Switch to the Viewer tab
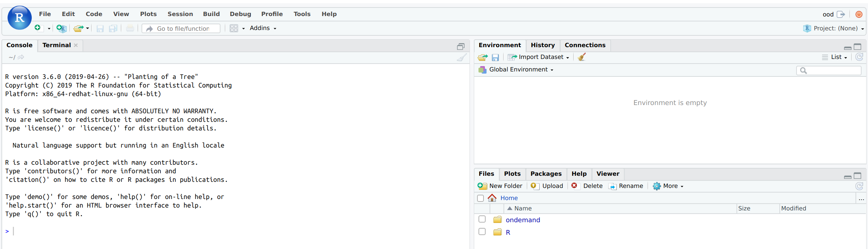 (607, 174)
